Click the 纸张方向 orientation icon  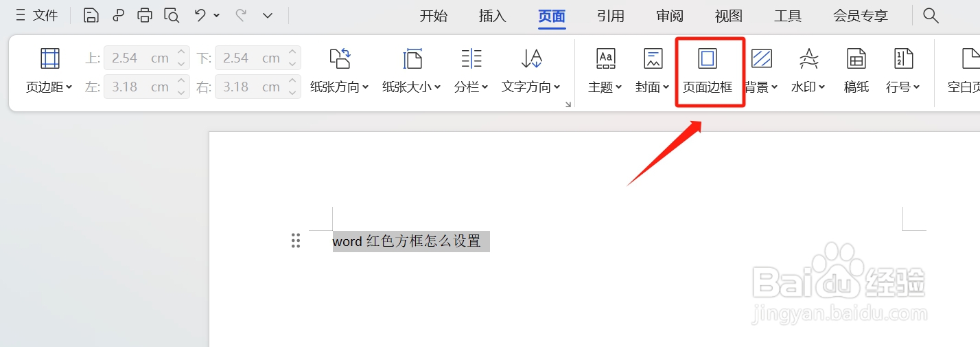point(340,59)
